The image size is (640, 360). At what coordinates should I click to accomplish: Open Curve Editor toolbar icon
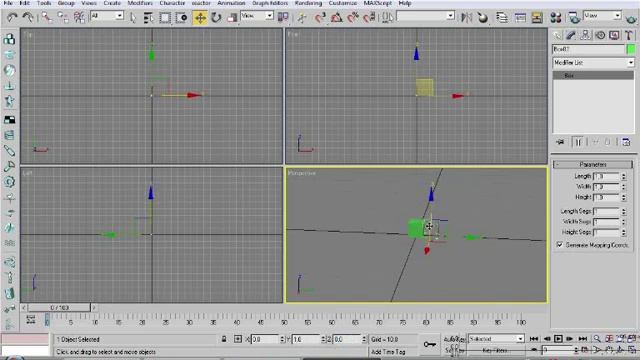[520, 17]
